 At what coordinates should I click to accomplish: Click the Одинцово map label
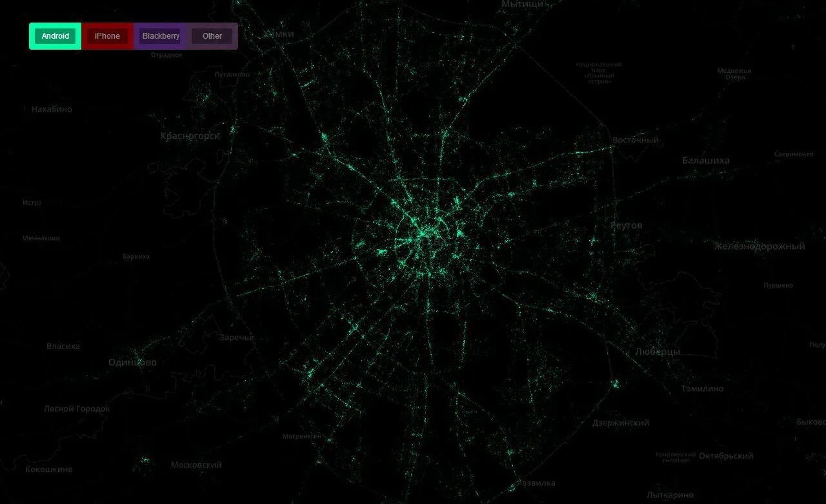tap(132, 363)
